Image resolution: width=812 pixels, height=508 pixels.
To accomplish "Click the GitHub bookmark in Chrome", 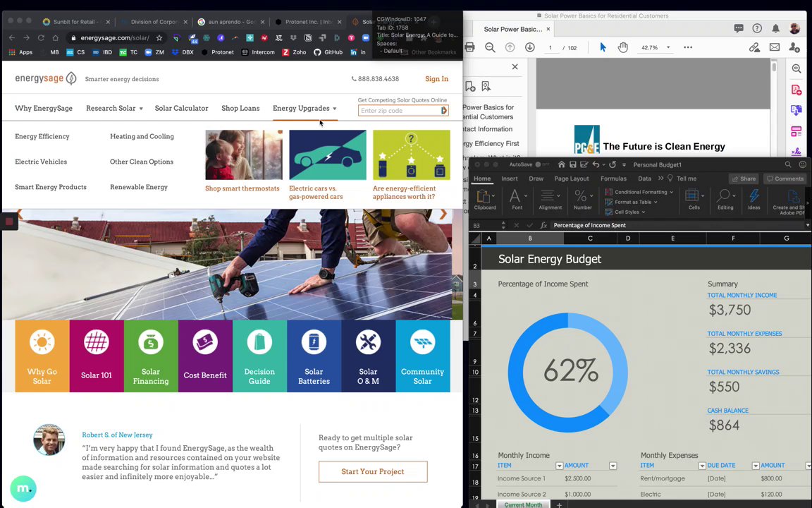I will pyautogui.click(x=328, y=52).
